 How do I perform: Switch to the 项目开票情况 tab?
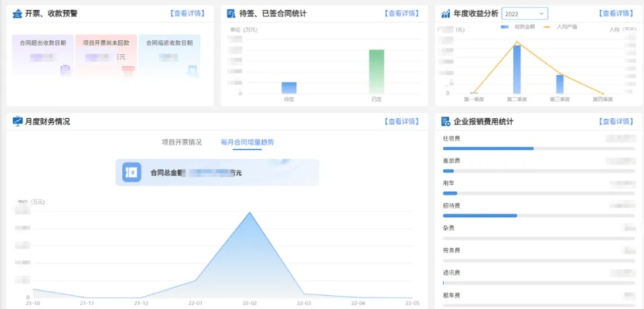[181, 142]
